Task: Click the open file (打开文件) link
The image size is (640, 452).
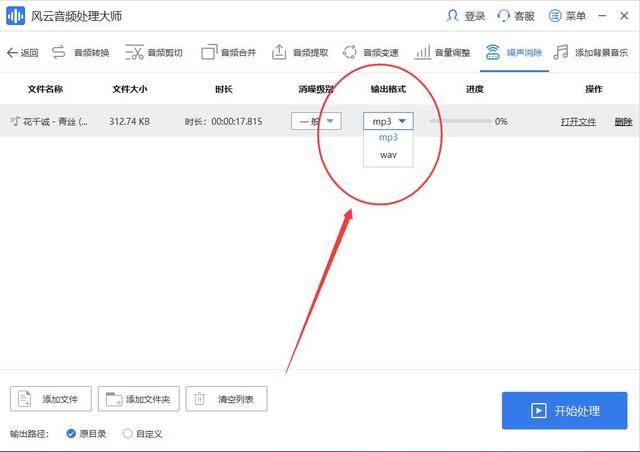Action: (578, 122)
